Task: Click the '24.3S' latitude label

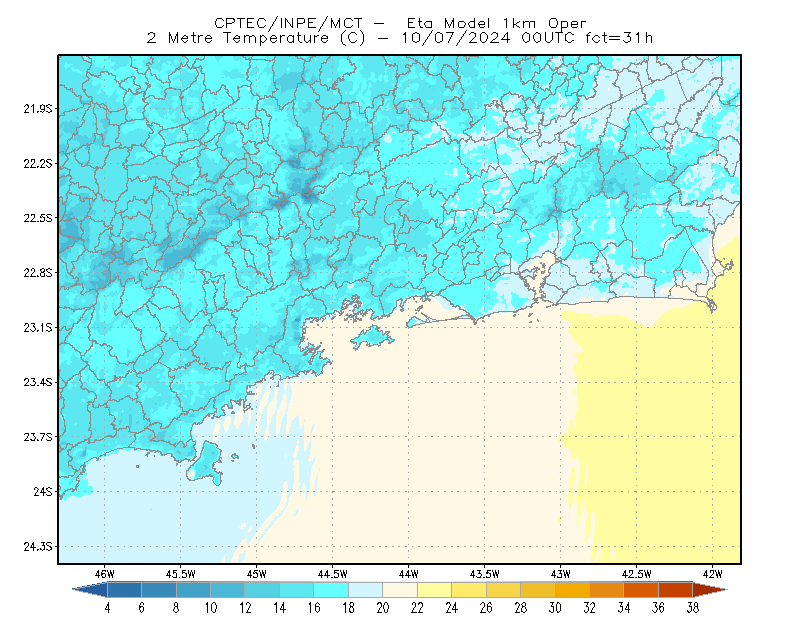Action: pyautogui.click(x=38, y=547)
